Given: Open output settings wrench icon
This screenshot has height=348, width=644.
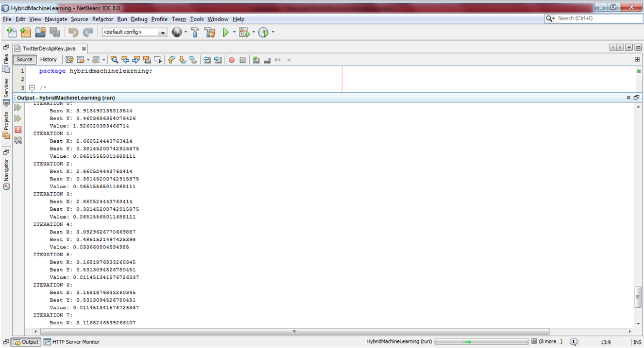Looking at the screenshot, I should pos(18,140).
